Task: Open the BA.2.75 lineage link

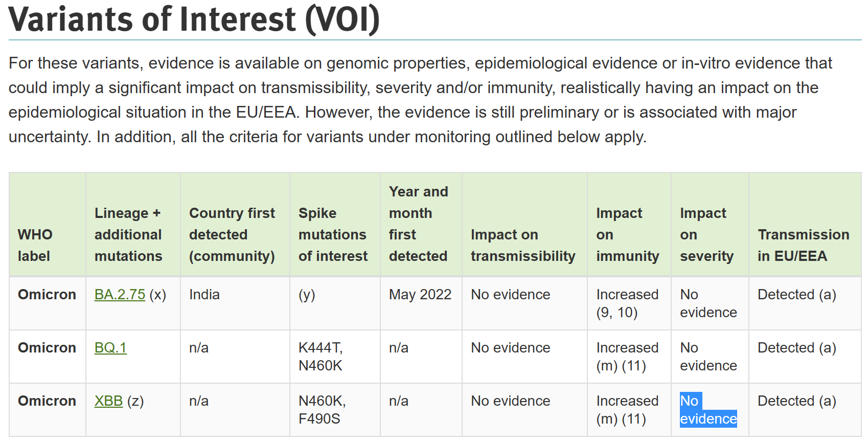Action: click(x=120, y=295)
